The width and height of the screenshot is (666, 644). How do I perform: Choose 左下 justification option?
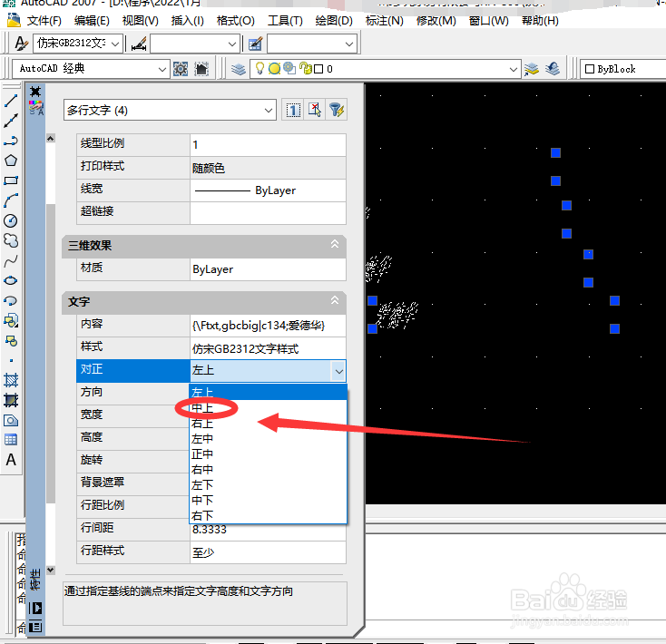click(x=268, y=484)
